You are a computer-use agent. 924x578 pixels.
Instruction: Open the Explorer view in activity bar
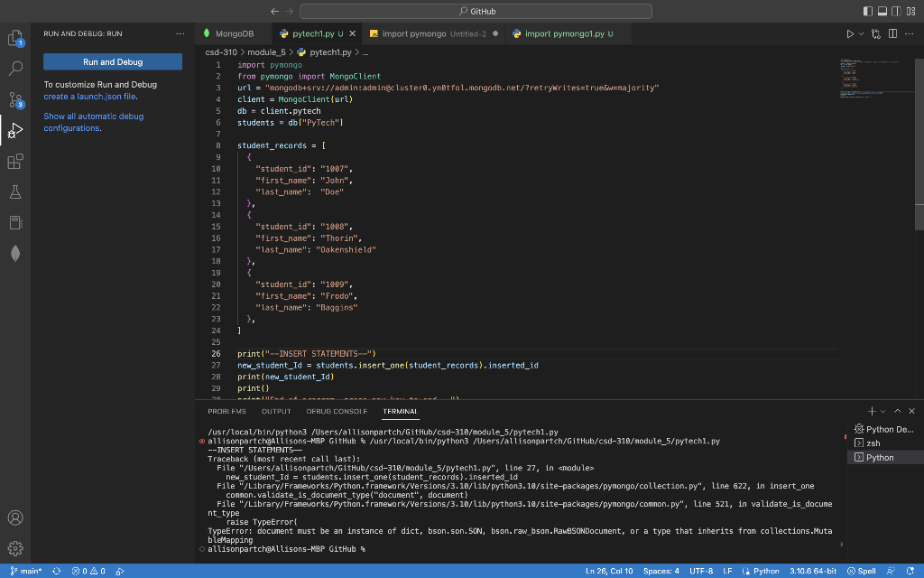point(14,38)
